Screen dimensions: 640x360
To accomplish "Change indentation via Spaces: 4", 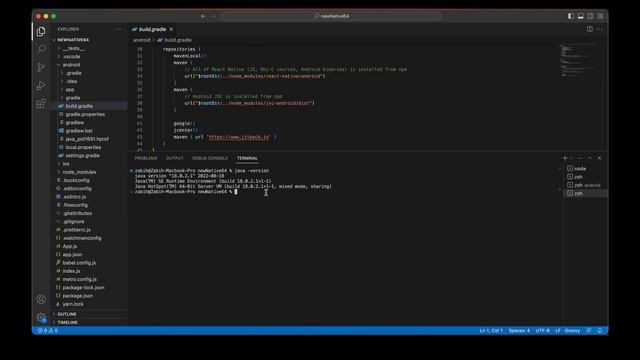I will pyautogui.click(x=519, y=330).
